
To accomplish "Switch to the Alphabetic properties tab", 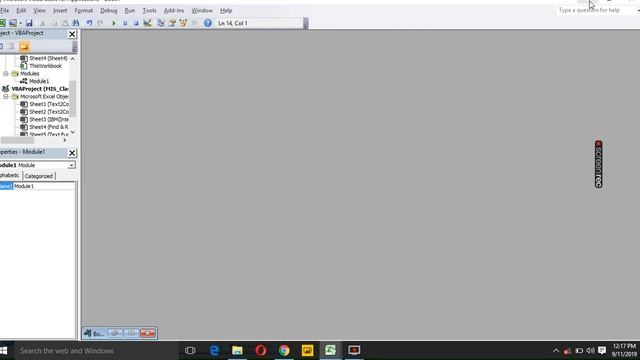I will pyautogui.click(x=10, y=176).
